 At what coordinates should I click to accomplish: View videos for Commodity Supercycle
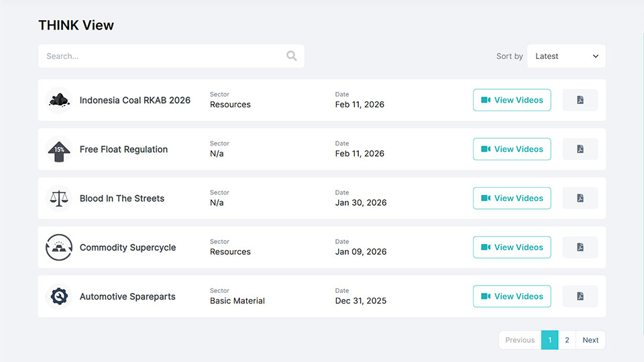coord(512,247)
